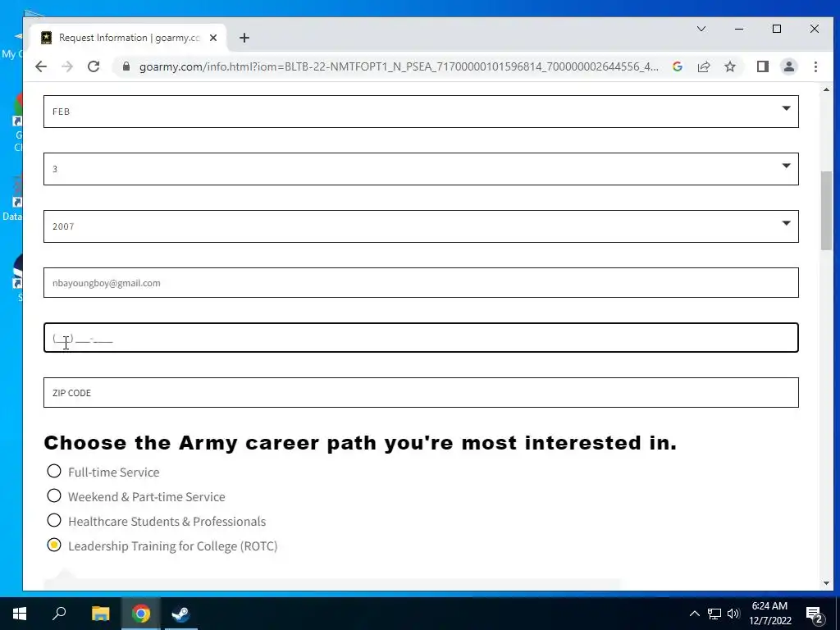Viewport: 840px width, 630px height.
Task: Open the notification center icon
Action: coord(815,614)
